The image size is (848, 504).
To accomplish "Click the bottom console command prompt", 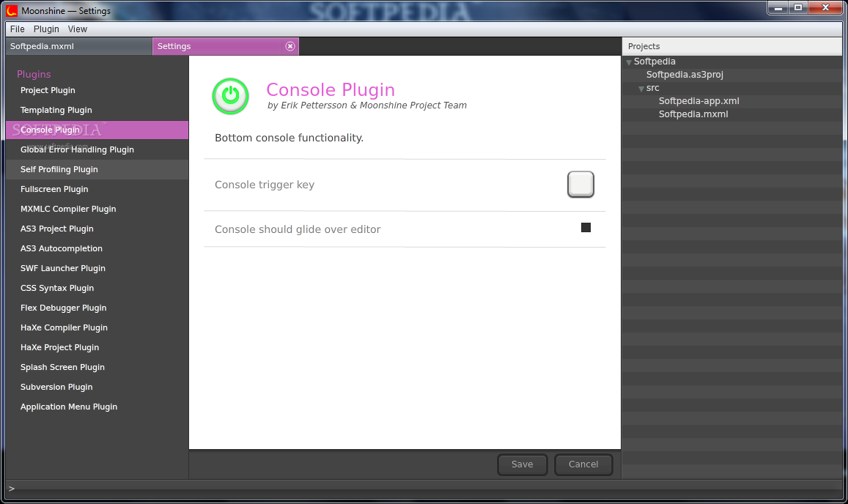I will click(x=424, y=489).
